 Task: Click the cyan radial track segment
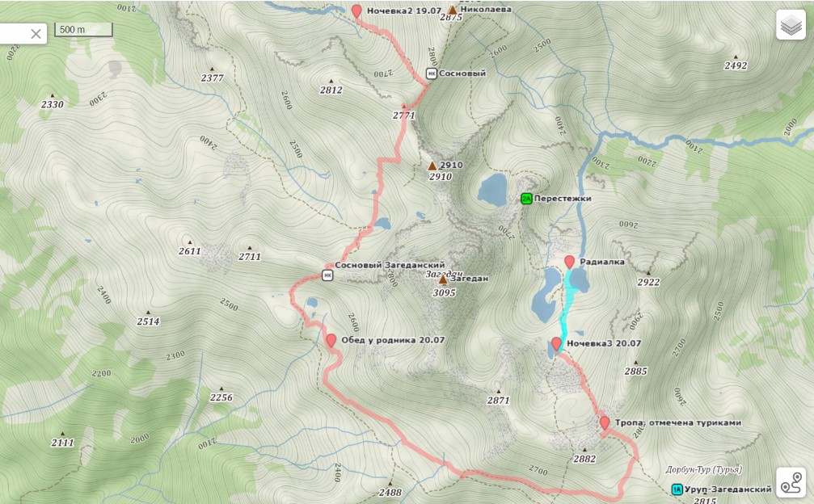568,306
